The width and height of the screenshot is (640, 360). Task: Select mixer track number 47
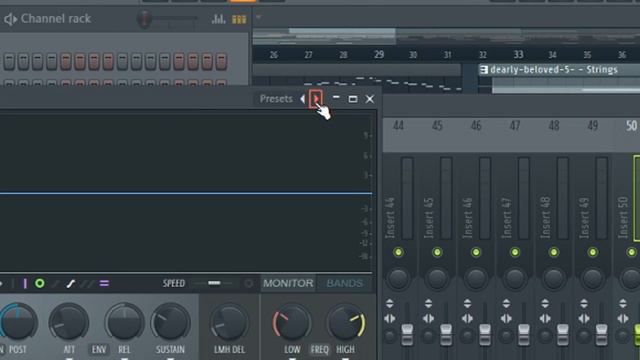pyautogui.click(x=515, y=126)
